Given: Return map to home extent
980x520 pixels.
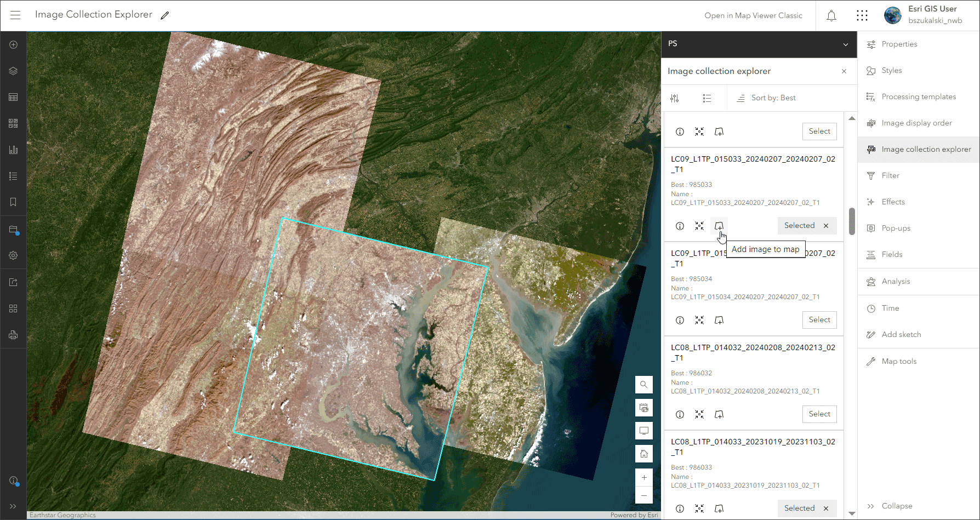Looking at the screenshot, I should [644, 454].
